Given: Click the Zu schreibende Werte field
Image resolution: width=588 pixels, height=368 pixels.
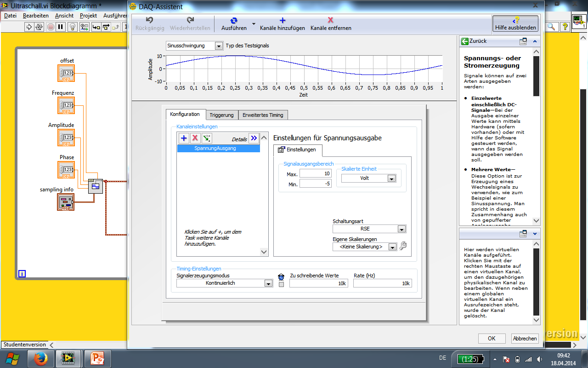Looking at the screenshot, I should click(x=319, y=283).
